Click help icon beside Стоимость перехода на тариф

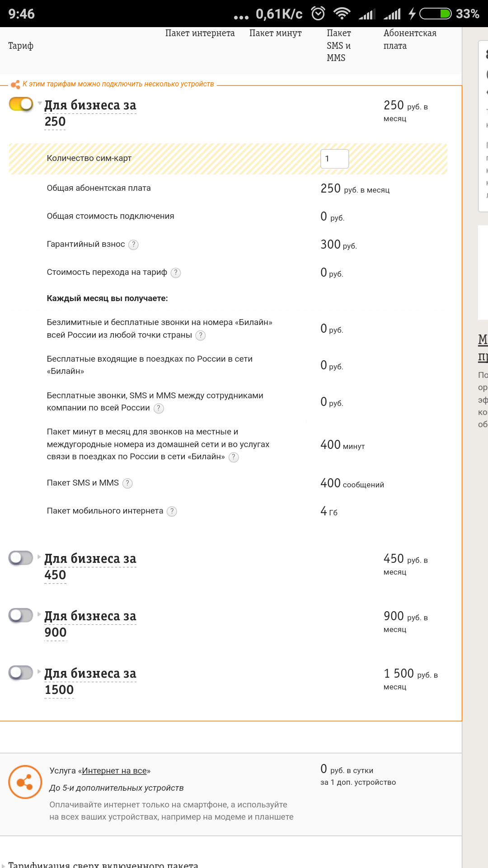pos(176,273)
